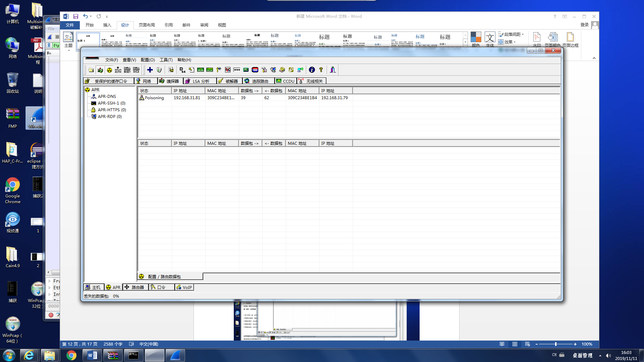The width and height of the screenshot is (644, 362).
Task: Adjust the Word zoom slider handle
Action: (556, 344)
